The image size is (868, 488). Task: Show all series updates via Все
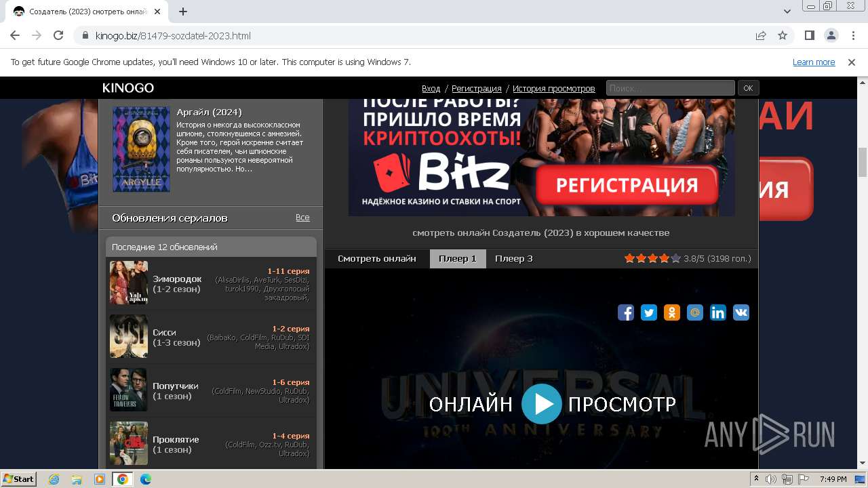point(302,218)
